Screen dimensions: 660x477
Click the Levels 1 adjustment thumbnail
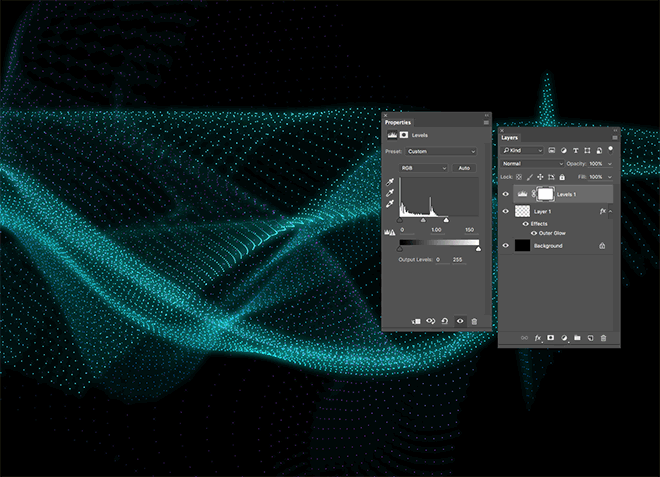(522, 194)
